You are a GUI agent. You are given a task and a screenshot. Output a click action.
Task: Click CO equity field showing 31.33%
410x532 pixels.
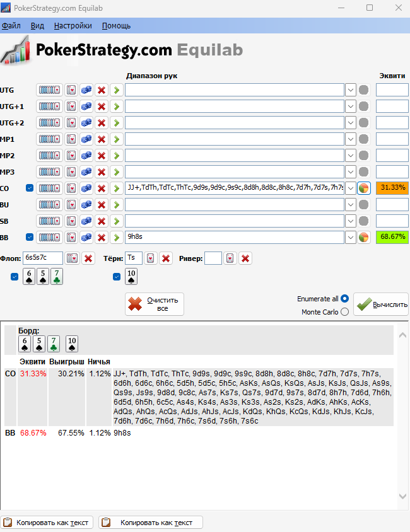pos(392,188)
